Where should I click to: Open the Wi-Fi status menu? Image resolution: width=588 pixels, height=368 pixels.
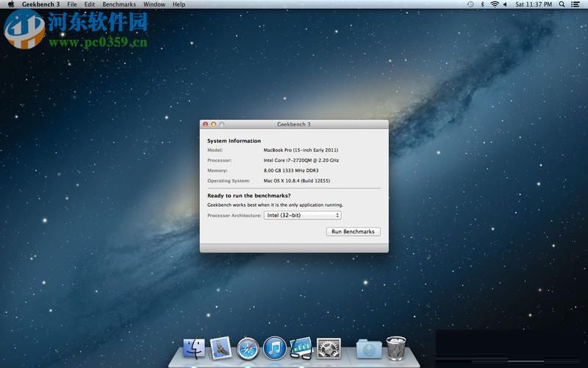495,4
